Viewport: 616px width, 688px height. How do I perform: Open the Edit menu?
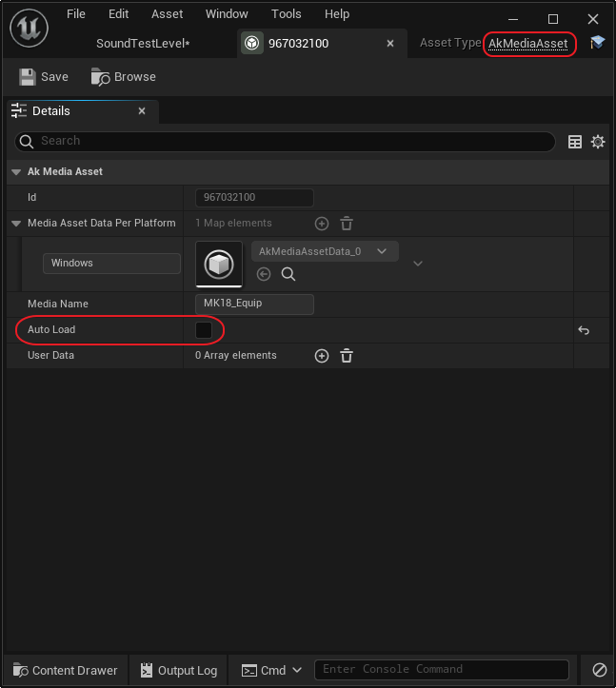tap(119, 14)
